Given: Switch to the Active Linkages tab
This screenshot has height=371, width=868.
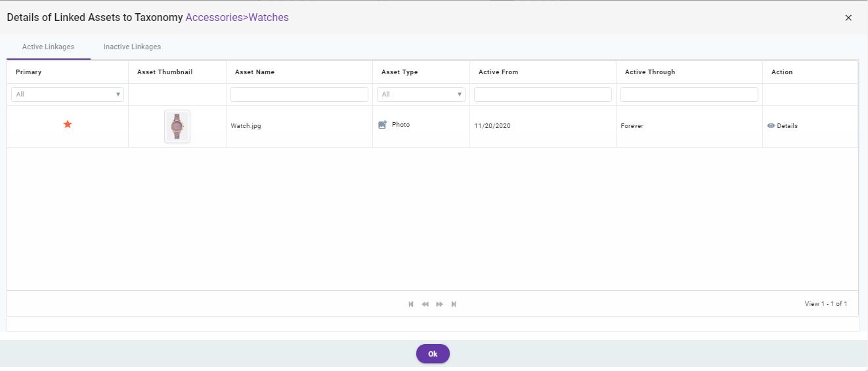Looking at the screenshot, I should point(48,47).
